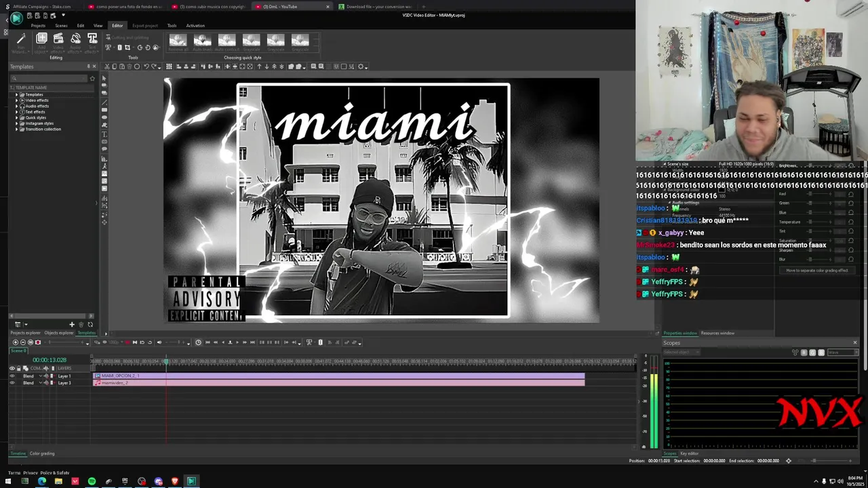This screenshot has width=868, height=488.
Task: Click the Add object button
Action: pos(41,42)
